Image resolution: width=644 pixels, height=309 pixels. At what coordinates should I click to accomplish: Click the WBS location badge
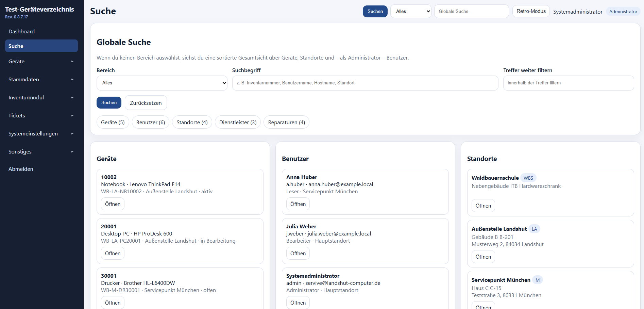coord(528,178)
